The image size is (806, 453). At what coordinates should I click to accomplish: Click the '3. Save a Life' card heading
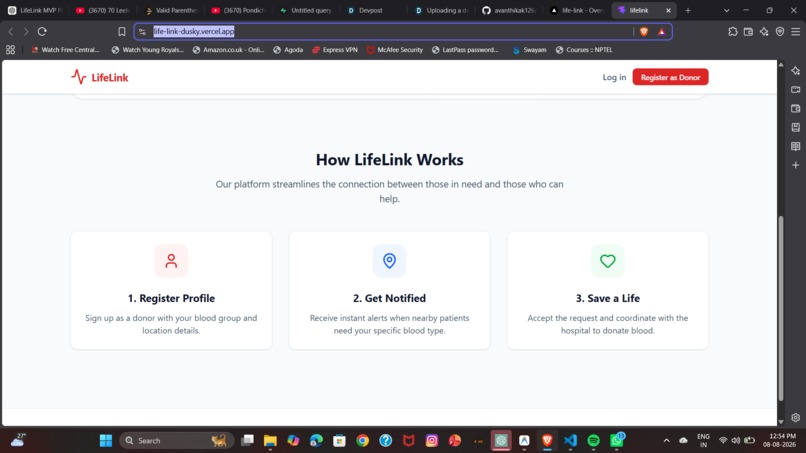[x=608, y=298]
